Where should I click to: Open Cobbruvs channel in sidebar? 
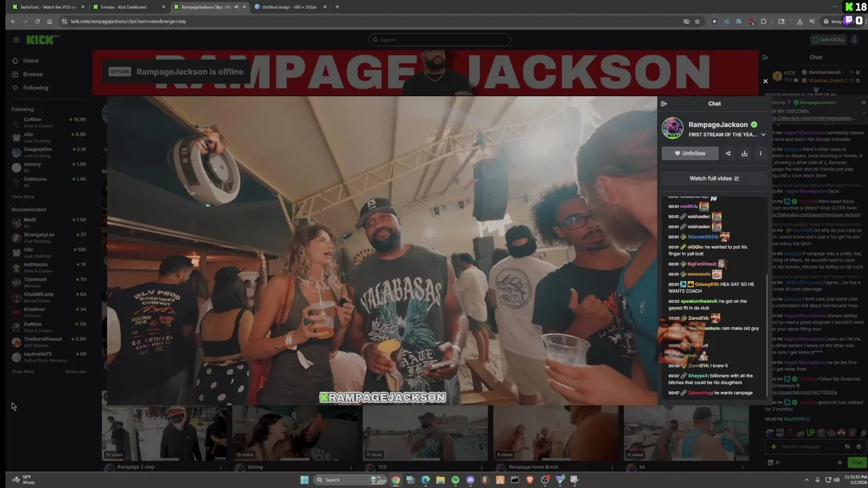[49, 182]
